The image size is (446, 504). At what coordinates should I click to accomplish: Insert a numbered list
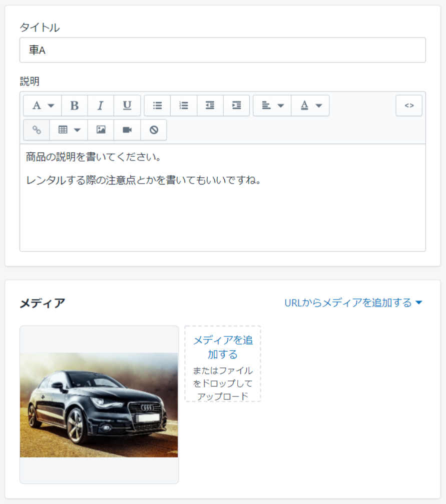[x=184, y=105]
